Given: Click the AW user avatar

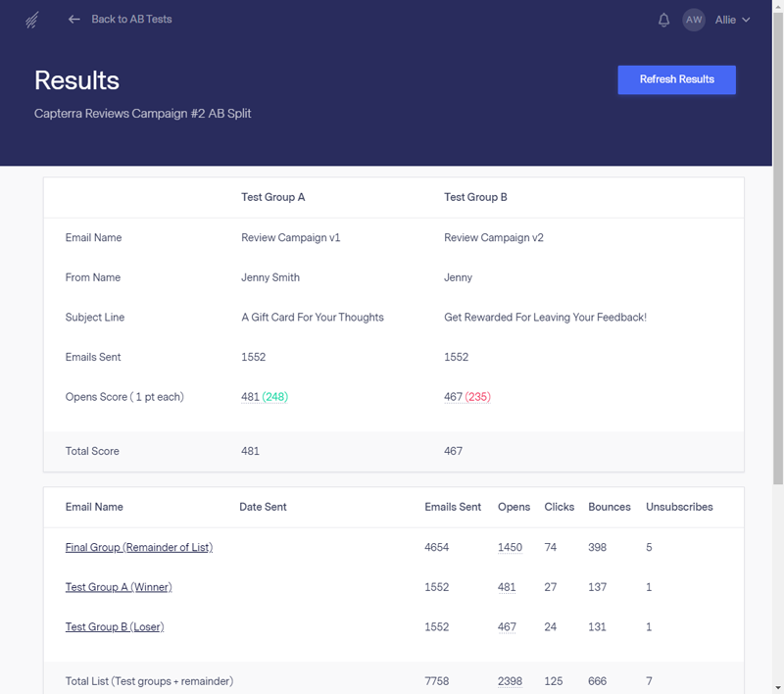Looking at the screenshot, I should pyautogui.click(x=694, y=20).
